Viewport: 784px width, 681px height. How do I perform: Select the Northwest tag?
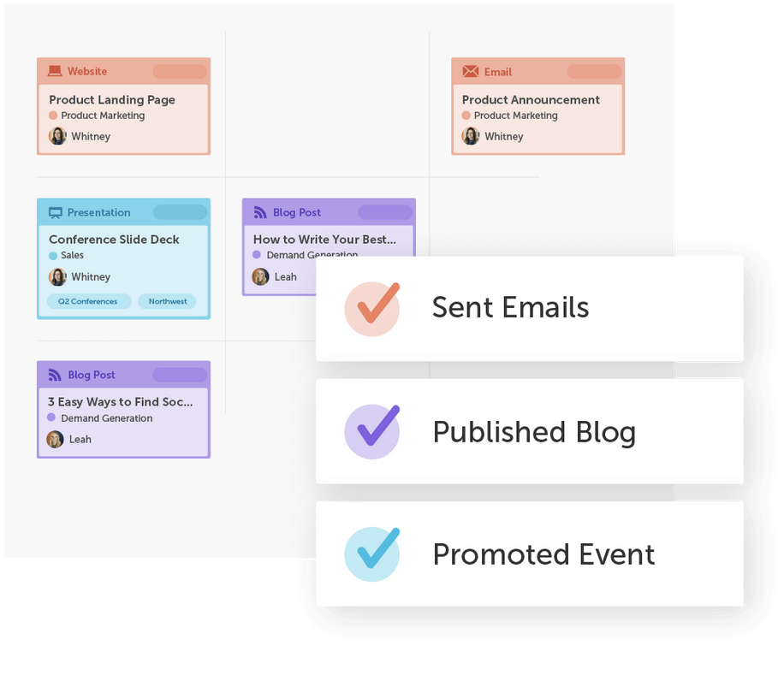click(x=168, y=301)
